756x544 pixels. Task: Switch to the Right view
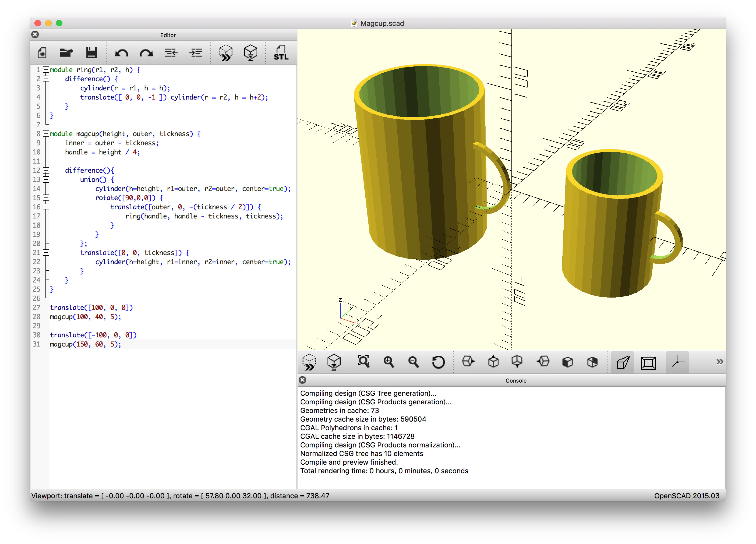tap(468, 361)
